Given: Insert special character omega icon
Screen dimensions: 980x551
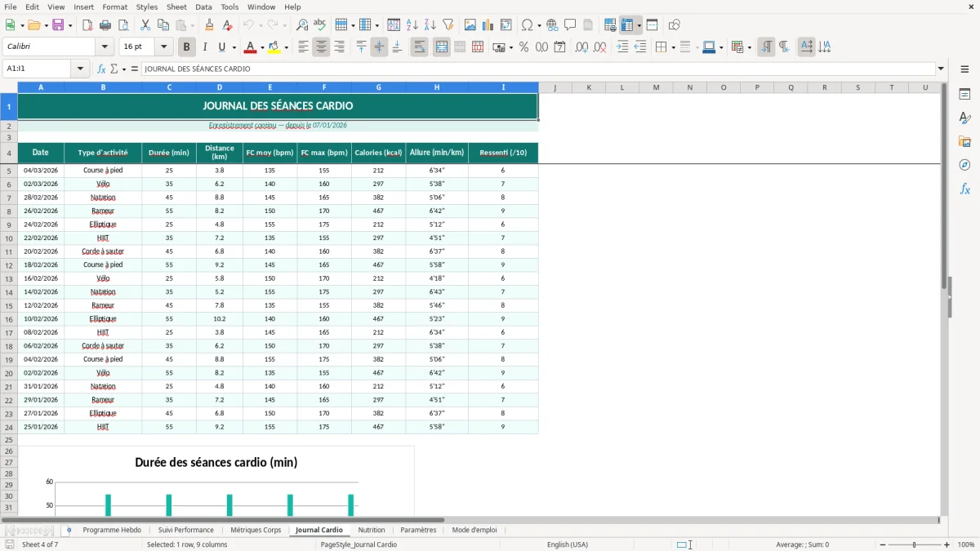Looking at the screenshot, I should point(527,25).
